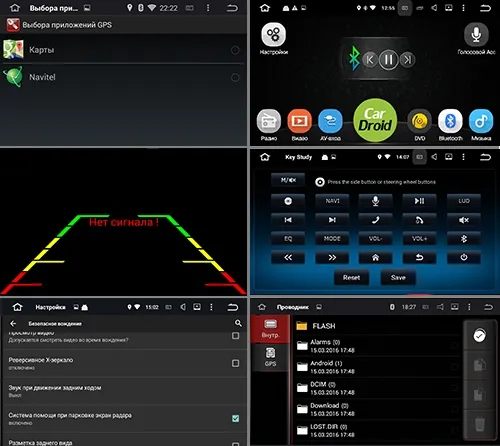
Task: Open the overflow menu in the GPS chooser
Action: coord(208,8)
